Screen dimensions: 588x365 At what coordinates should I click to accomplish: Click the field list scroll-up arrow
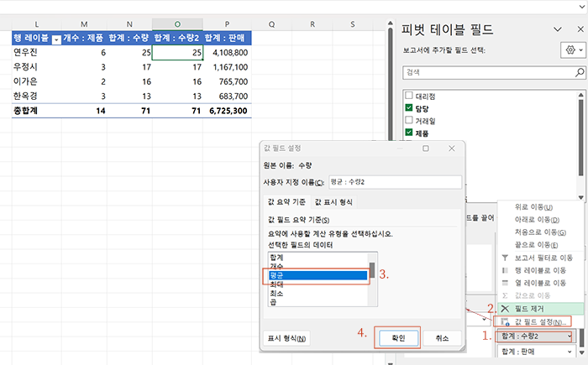click(580, 95)
